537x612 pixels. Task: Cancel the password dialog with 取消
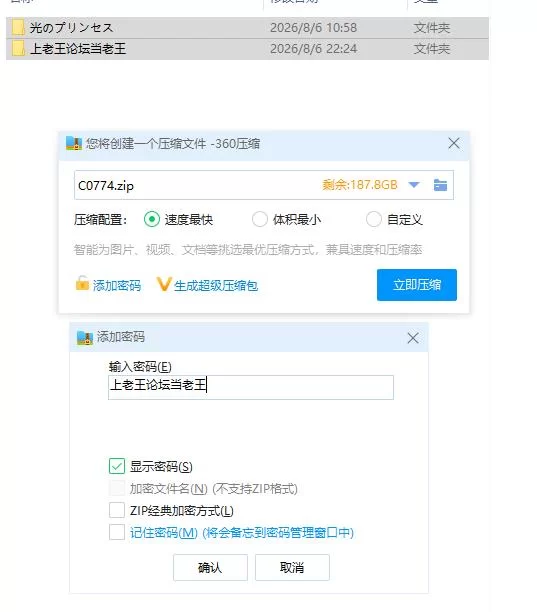[292, 567]
